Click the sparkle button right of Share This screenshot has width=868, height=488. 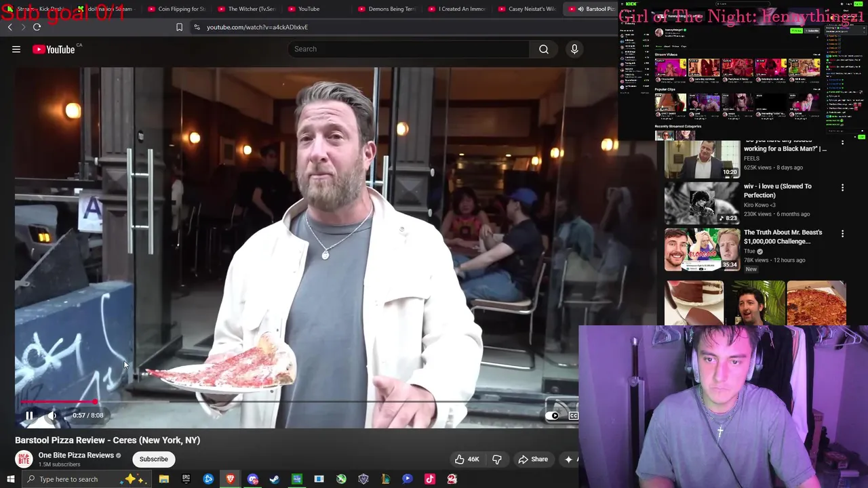pos(569,459)
